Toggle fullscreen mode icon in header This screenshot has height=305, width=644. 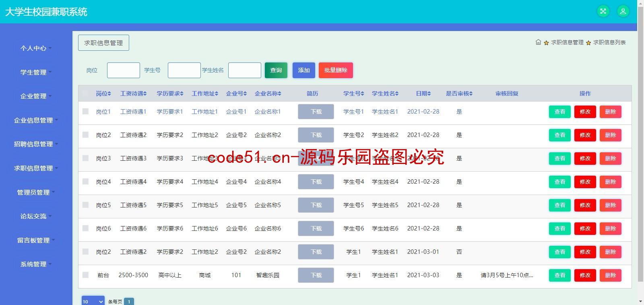(603, 11)
